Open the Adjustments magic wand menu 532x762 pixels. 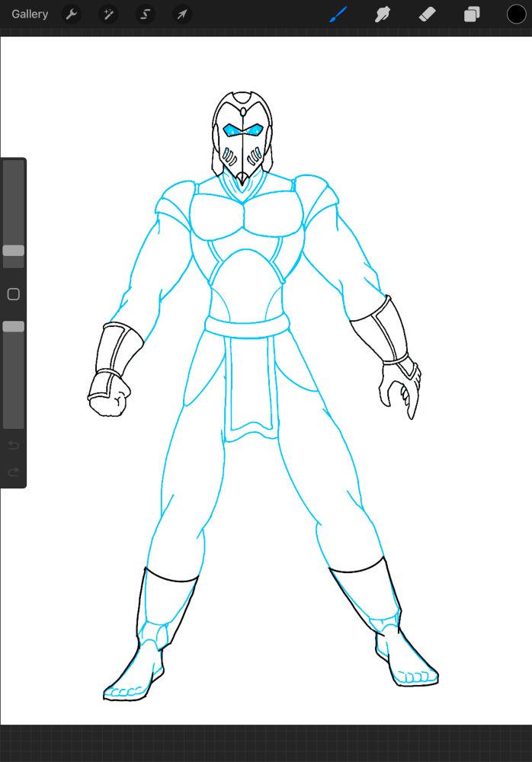coord(108,14)
